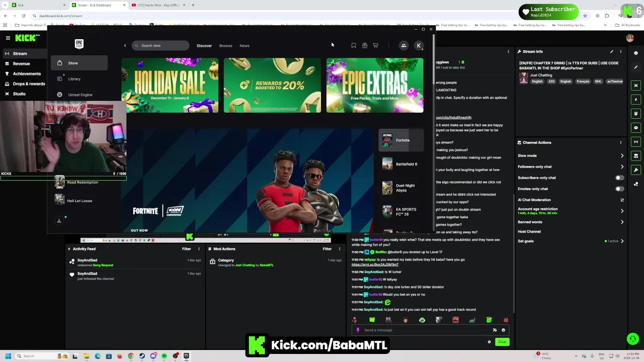The width and height of the screenshot is (644, 362).
Task: Open the green support bubble icon
Action: [x=632, y=339]
